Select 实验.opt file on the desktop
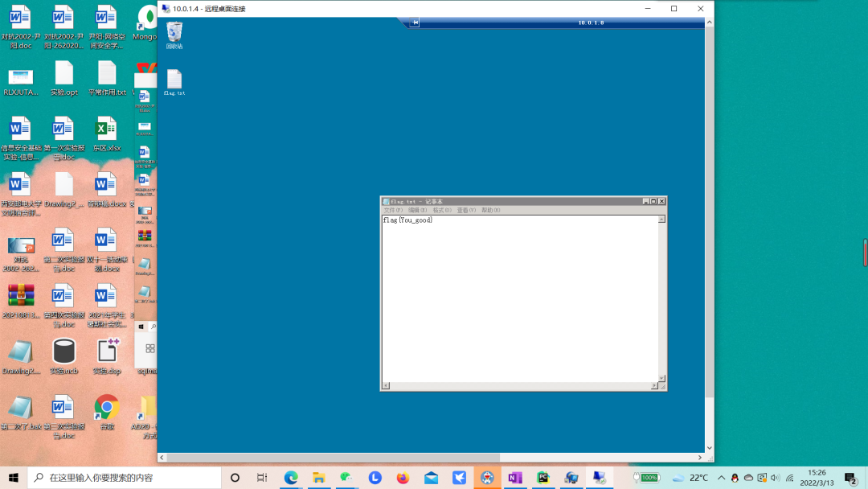 point(63,77)
